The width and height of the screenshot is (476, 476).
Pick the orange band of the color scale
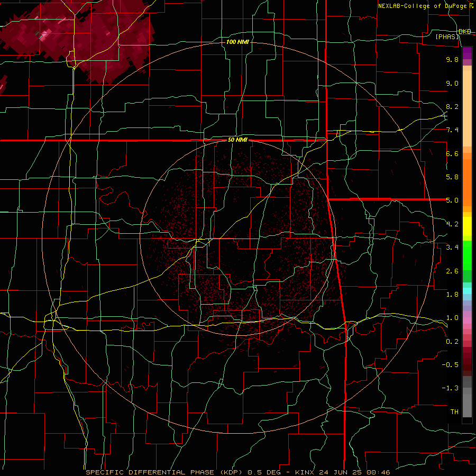467,183
